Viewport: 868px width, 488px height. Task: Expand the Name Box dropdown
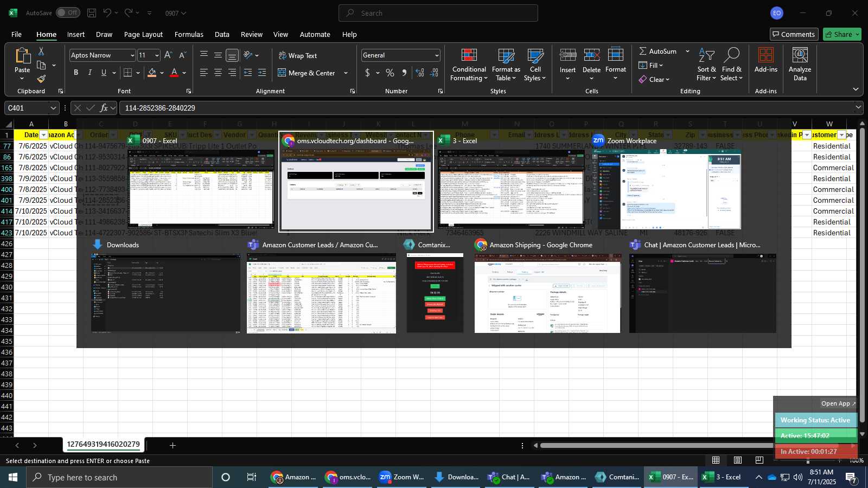click(53, 108)
